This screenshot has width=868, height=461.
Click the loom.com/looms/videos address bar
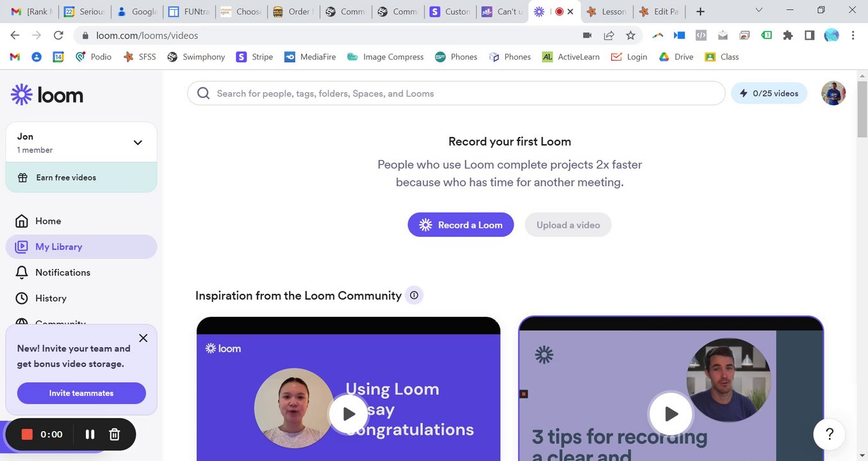point(147,36)
